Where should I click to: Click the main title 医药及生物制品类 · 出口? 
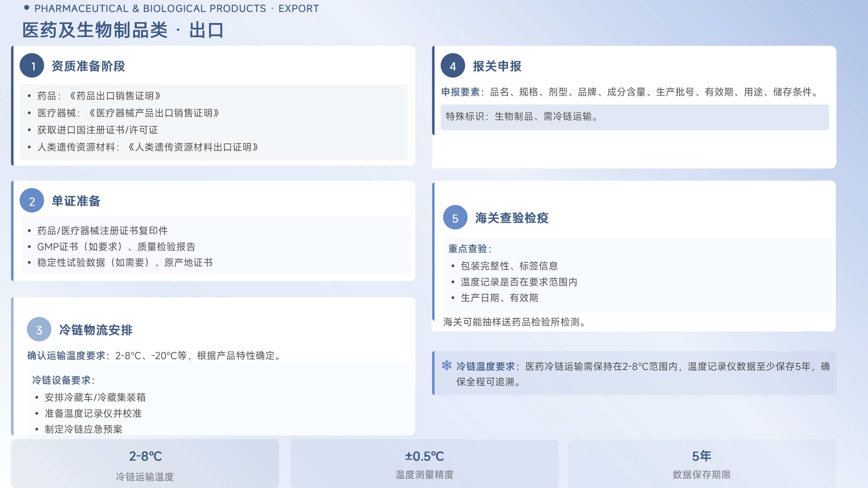point(123,30)
